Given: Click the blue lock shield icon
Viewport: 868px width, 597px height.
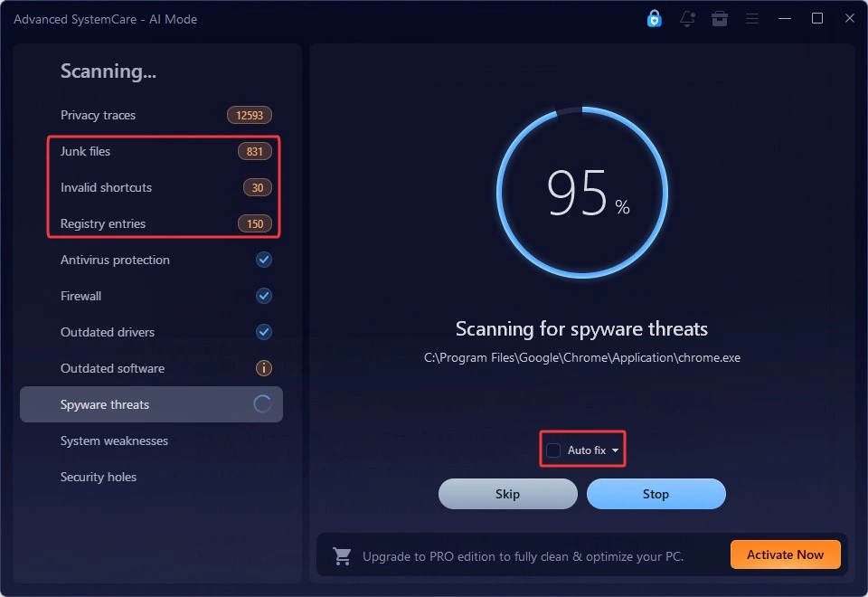Looking at the screenshot, I should pyautogui.click(x=655, y=18).
